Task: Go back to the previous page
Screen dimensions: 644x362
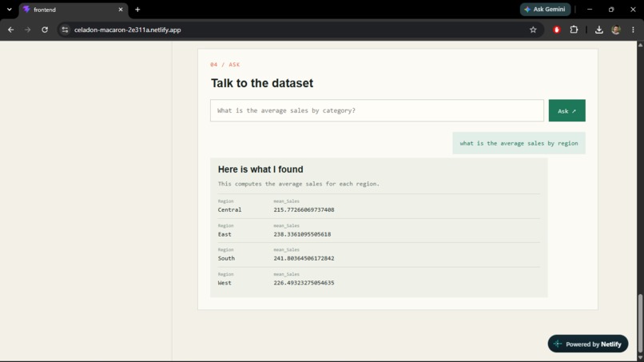Action: (x=11, y=30)
